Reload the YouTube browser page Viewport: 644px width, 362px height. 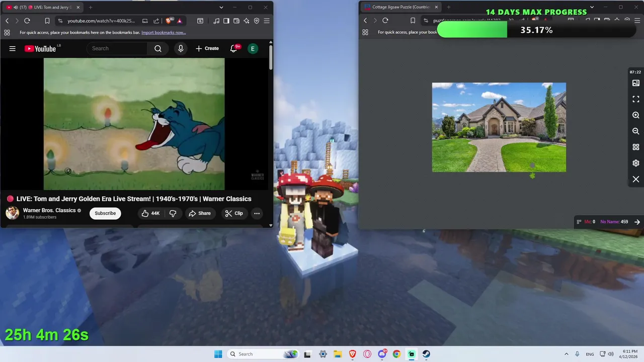(27, 21)
